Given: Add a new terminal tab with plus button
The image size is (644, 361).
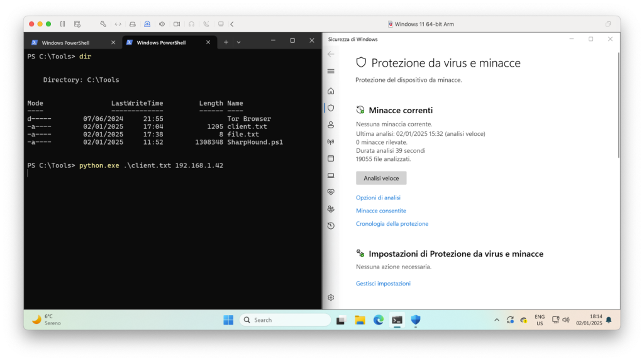Looking at the screenshot, I should [225, 42].
